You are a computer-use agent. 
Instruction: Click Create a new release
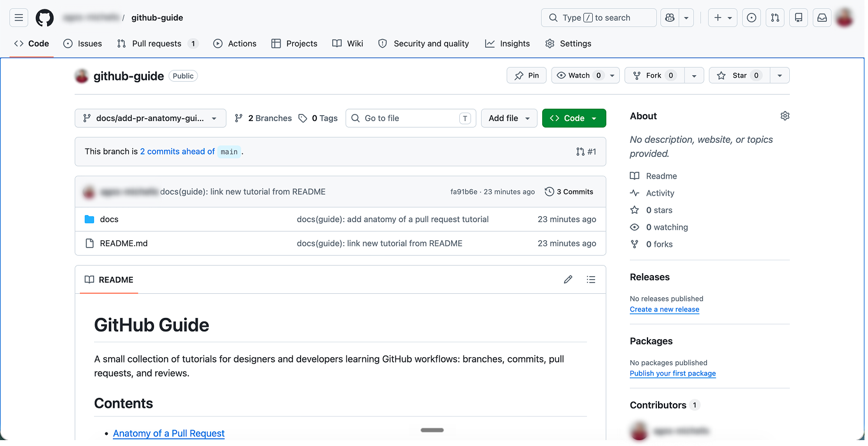[x=665, y=309]
